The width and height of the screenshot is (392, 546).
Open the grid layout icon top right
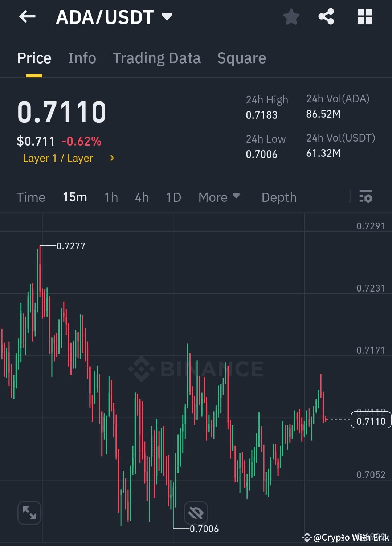point(364,16)
